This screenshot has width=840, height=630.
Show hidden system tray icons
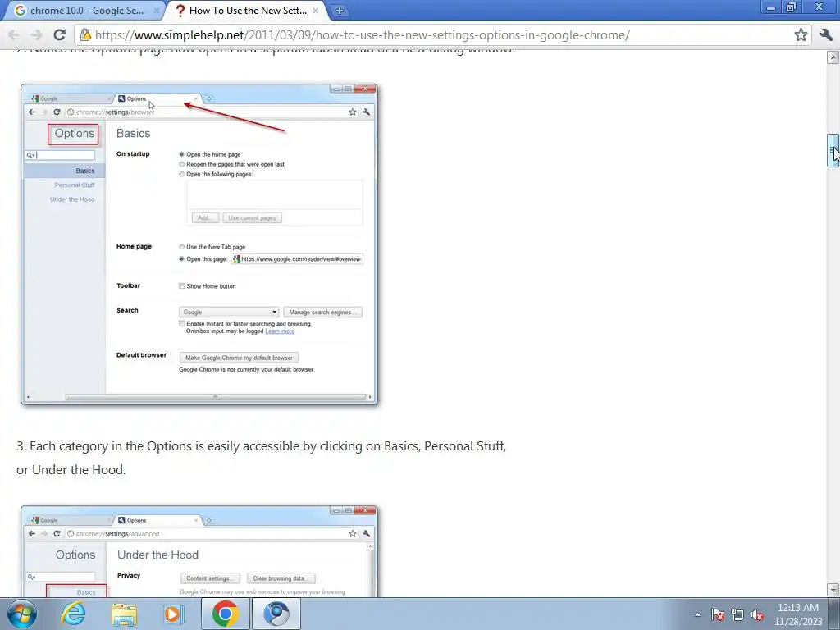pyautogui.click(x=697, y=614)
